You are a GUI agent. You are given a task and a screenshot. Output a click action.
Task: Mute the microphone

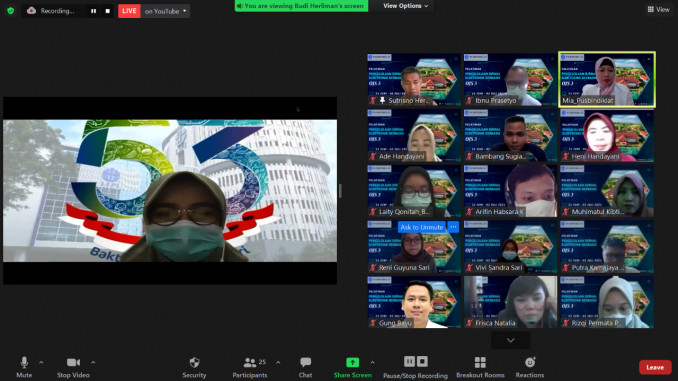click(x=24, y=367)
